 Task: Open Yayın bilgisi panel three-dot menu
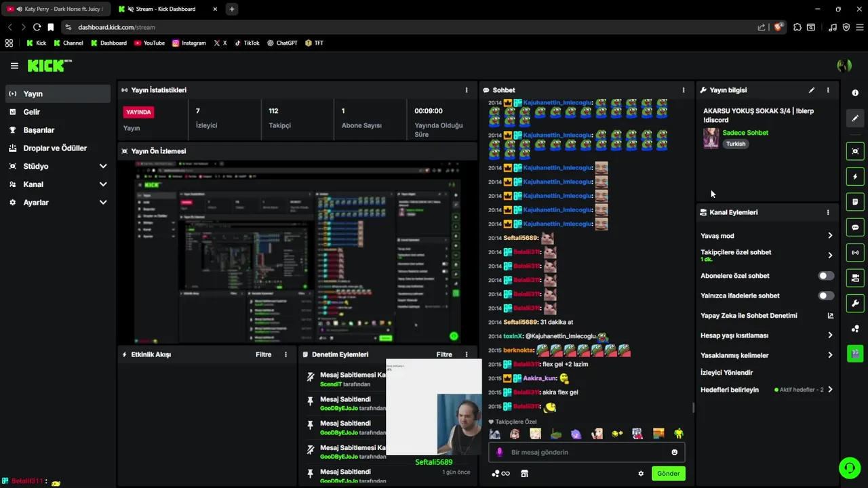coord(828,90)
